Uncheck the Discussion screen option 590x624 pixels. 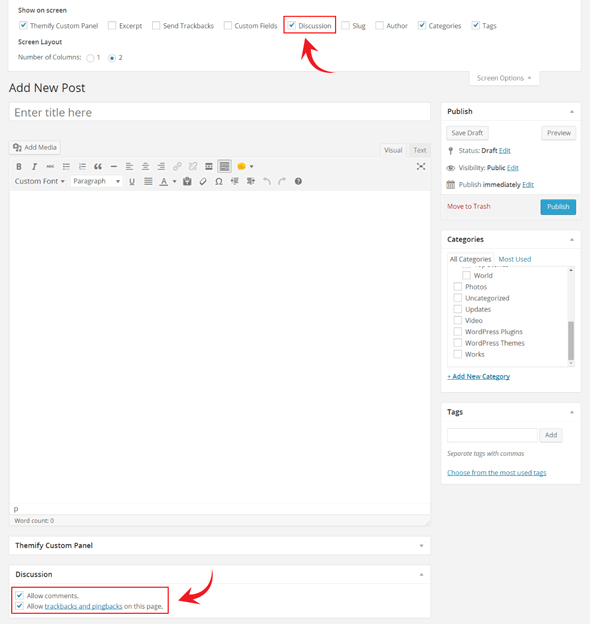(x=292, y=25)
